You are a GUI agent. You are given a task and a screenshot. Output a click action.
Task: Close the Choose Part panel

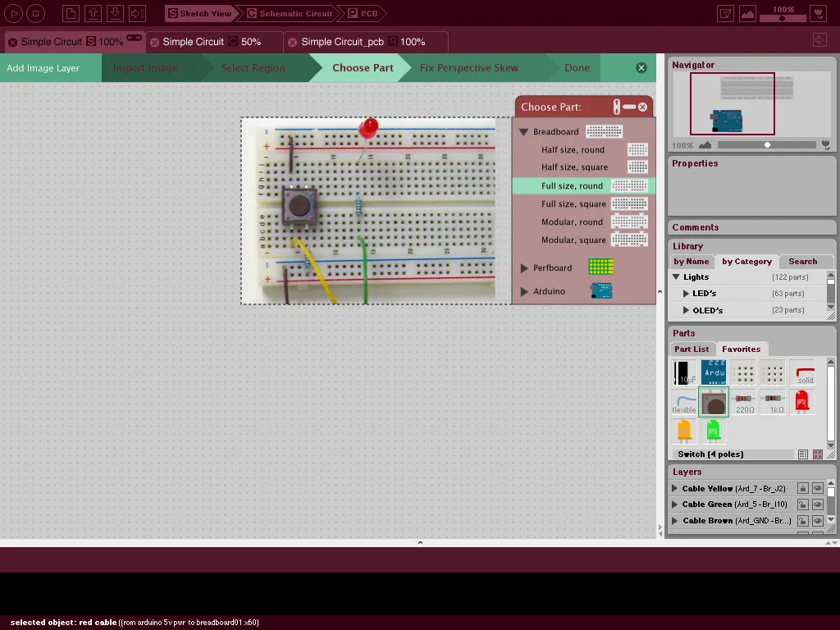click(642, 107)
